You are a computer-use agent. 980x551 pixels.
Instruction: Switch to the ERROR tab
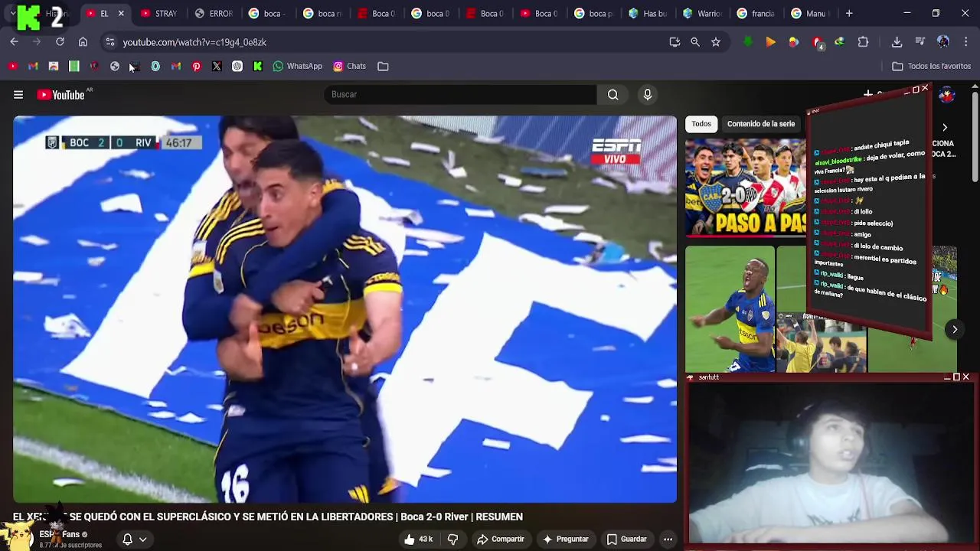tap(214, 14)
